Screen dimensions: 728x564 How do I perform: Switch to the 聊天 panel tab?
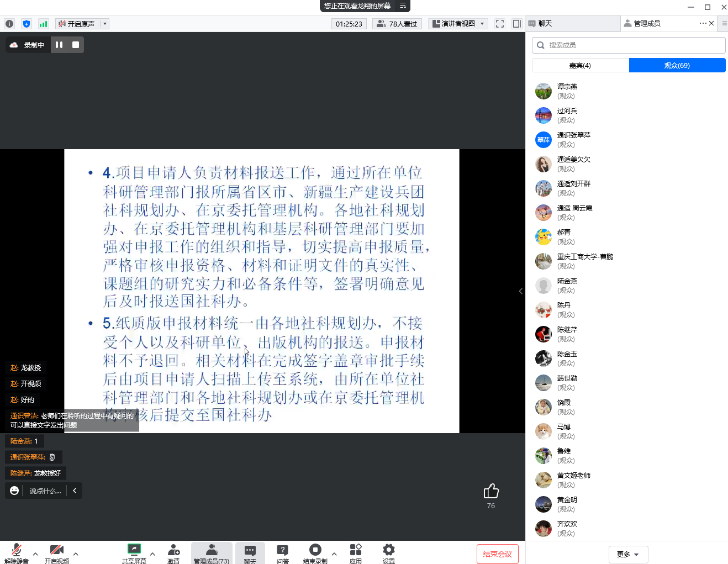572,24
